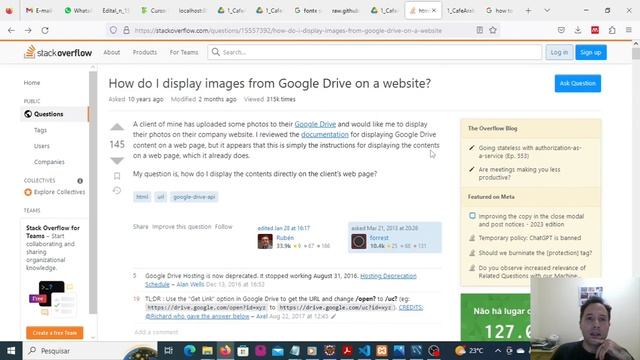640x360 pixels.
Task: Click Follow under the question
Action: pos(223,227)
